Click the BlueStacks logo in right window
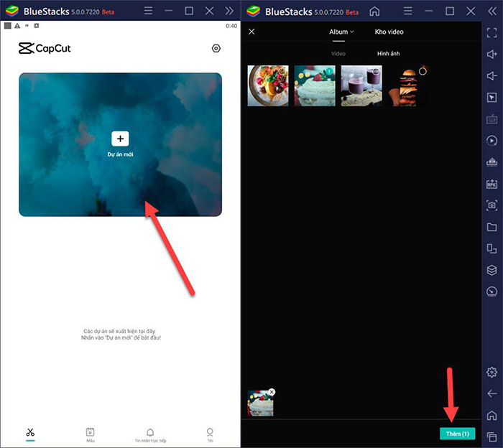Image resolution: width=503 pixels, height=448 pixels. coord(253,11)
